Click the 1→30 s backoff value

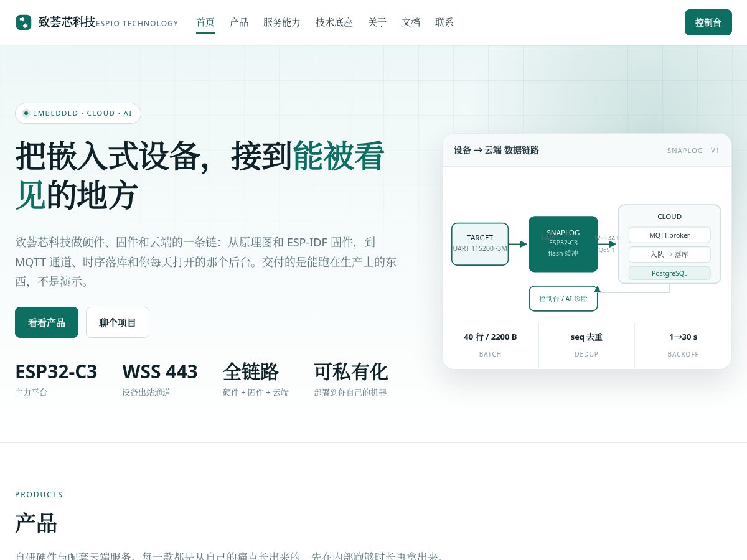(x=683, y=337)
